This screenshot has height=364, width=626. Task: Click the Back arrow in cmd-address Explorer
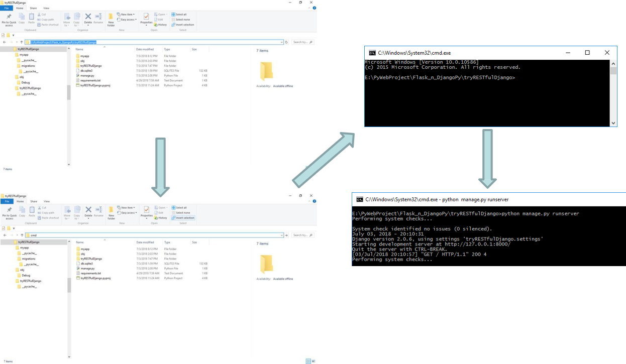point(5,235)
